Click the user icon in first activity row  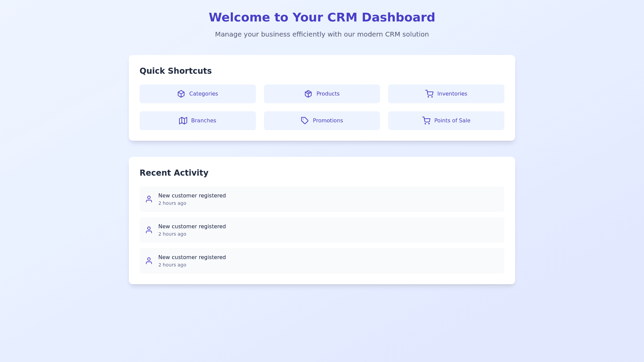point(149,199)
